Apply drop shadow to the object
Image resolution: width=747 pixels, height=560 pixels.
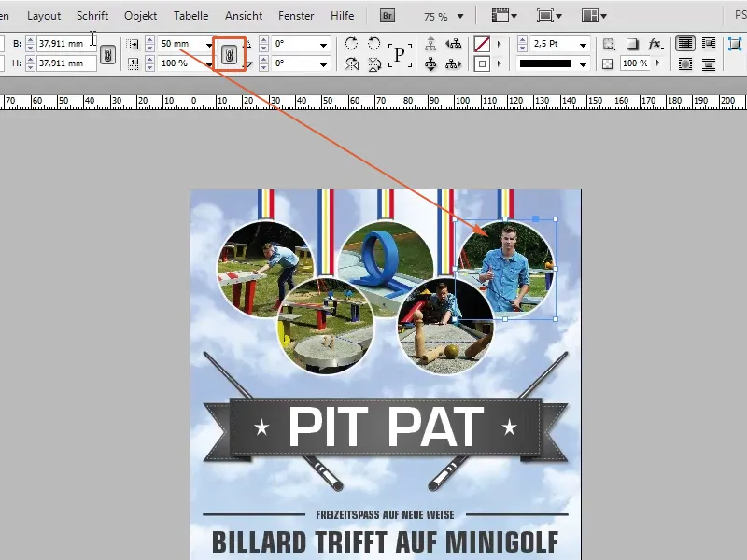632,44
